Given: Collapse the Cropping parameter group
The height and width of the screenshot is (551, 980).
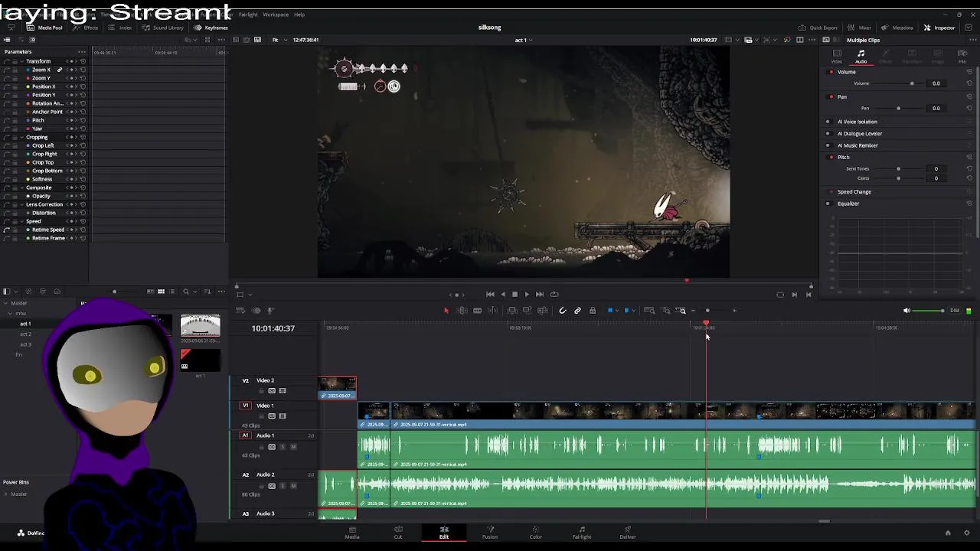Looking at the screenshot, I should (x=21, y=137).
